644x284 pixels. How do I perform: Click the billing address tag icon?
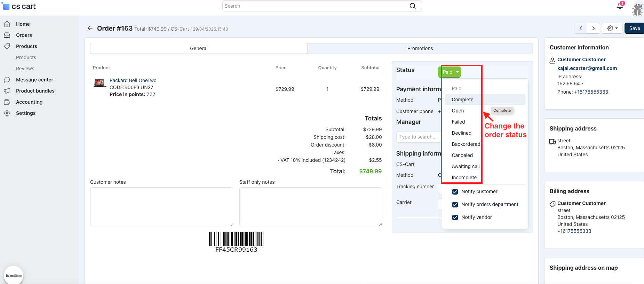click(552, 204)
